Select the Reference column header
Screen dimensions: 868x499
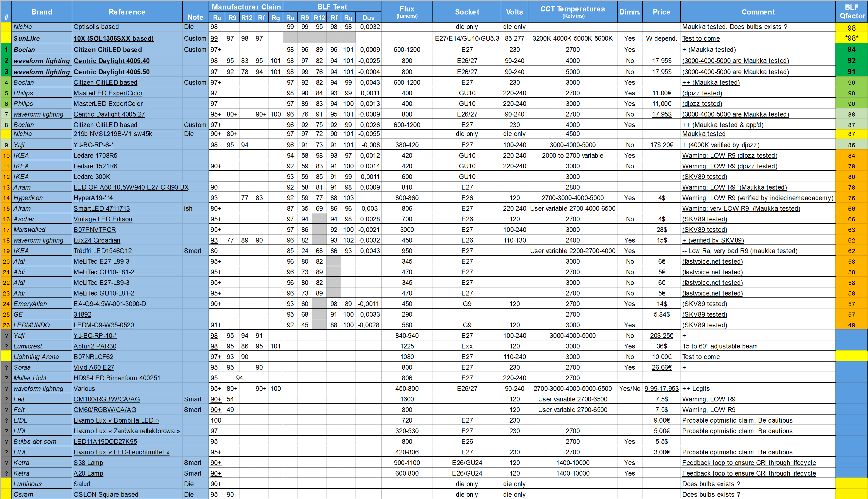coord(127,12)
